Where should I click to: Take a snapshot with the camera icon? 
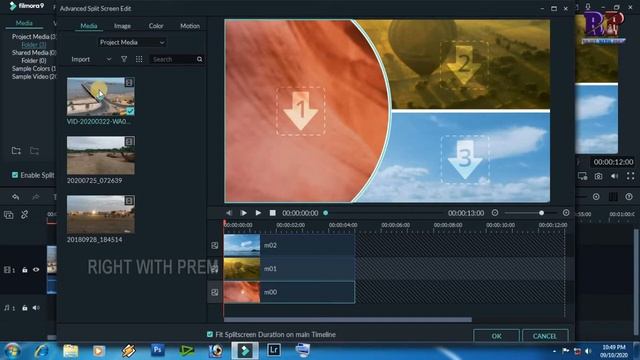(x=598, y=176)
